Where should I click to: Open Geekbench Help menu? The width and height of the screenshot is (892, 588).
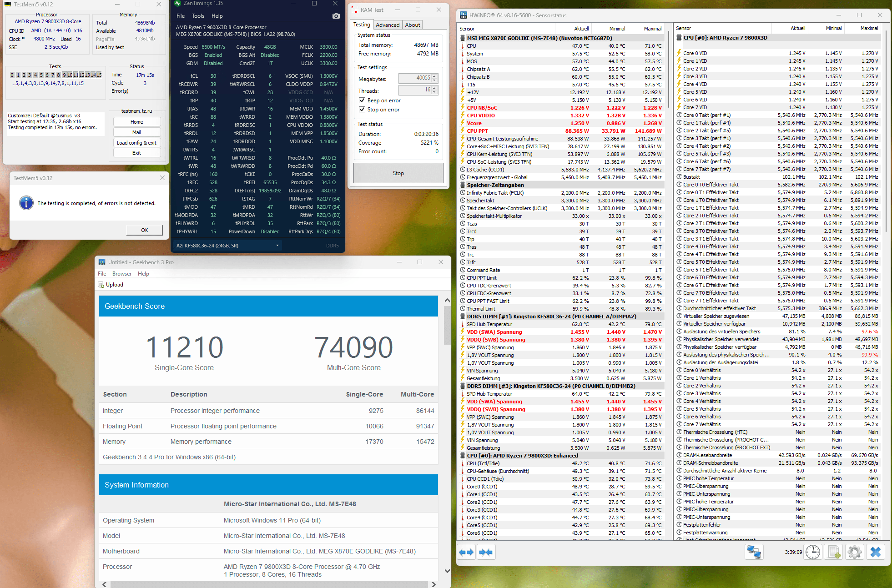click(x=143, y=274)
